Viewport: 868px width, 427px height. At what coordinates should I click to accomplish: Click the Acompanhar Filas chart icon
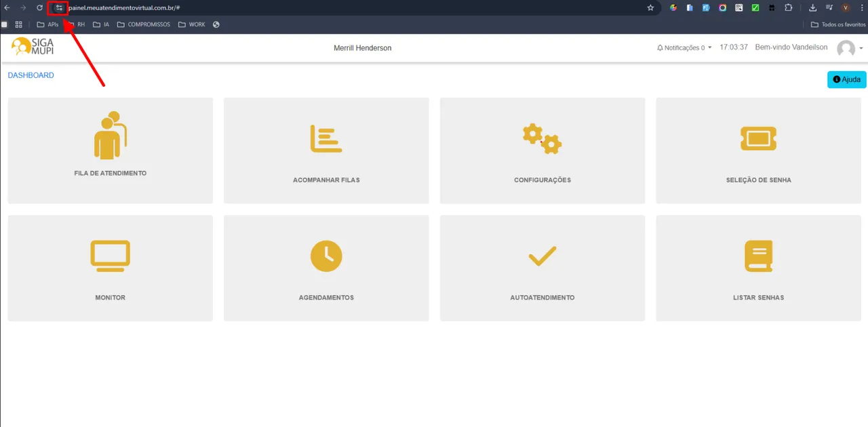pos(326,139)
